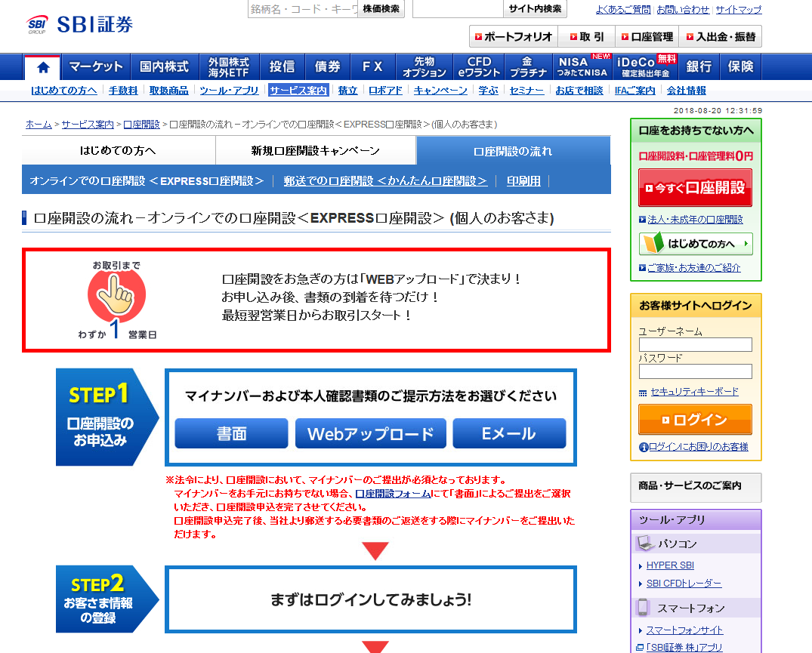Image resolution: width=812 pixels, height=653 pixels.
Task: Click the orange ログイン button
Action: [695, 419]
